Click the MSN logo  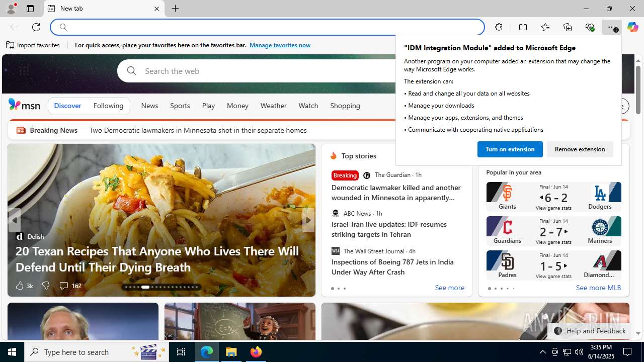coord(24,105)
